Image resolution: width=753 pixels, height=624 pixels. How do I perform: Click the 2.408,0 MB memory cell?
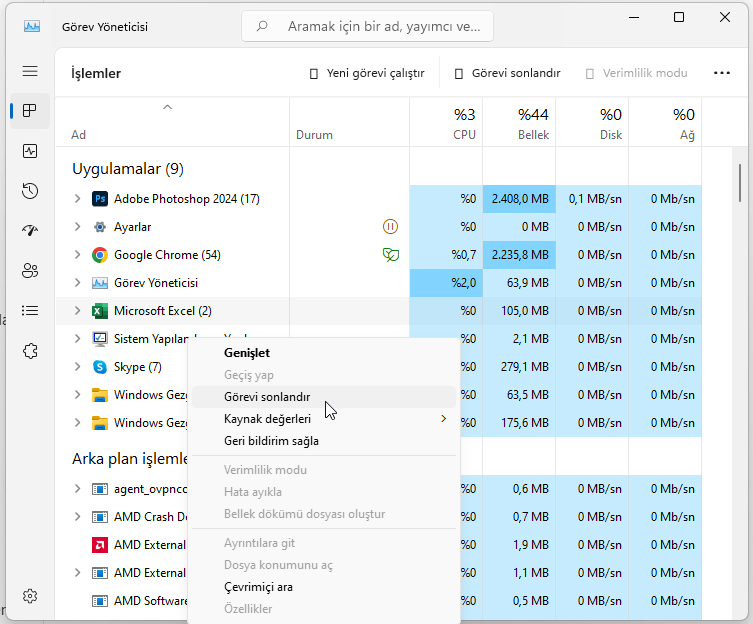click(519, 199)
